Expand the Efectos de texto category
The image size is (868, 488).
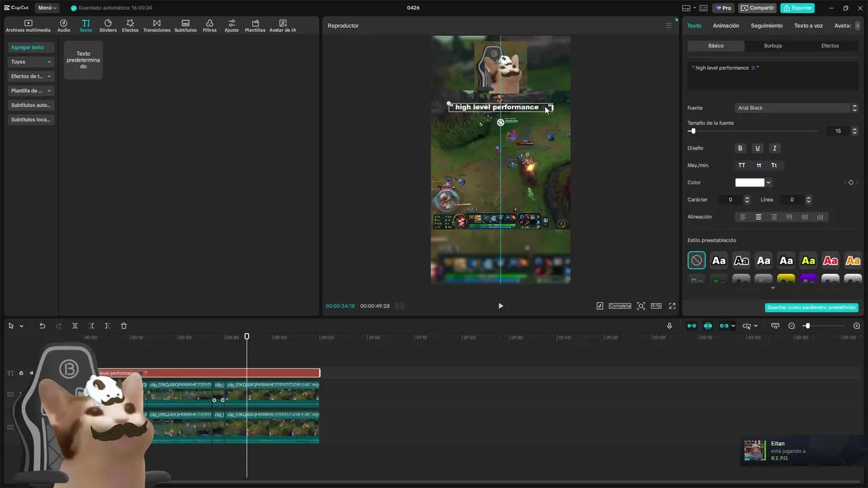tap(31, 76)
